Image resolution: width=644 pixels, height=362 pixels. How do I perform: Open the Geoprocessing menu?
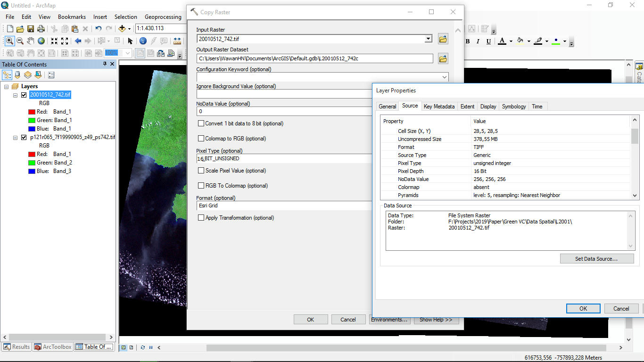pyautogui.click(x=163, y=16)
